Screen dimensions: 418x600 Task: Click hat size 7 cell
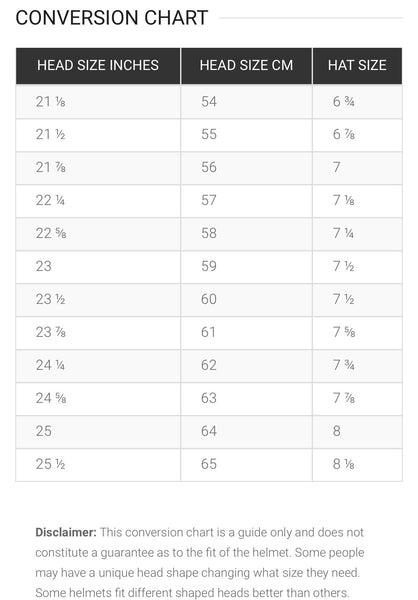pos(357,168)
